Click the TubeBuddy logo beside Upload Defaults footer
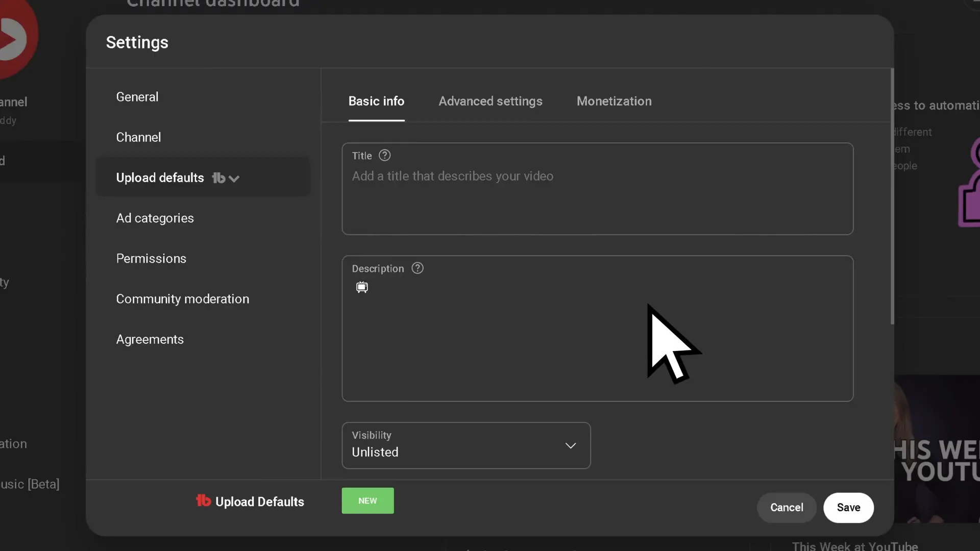 (x=203, y=501)
